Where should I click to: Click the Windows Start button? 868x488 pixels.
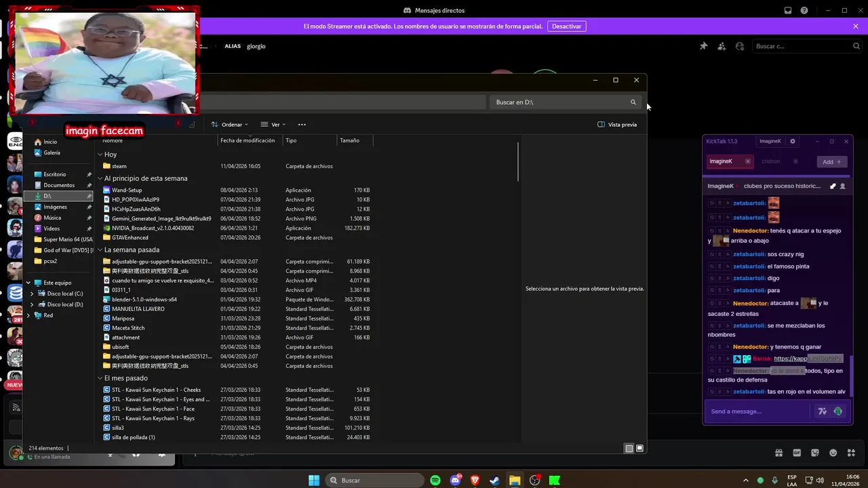(314, 481)
